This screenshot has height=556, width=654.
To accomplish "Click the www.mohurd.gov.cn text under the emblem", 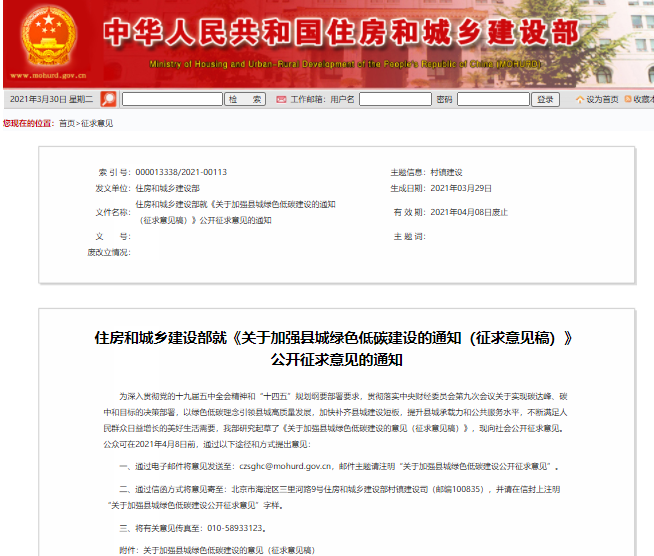I will tap(48, 75).
